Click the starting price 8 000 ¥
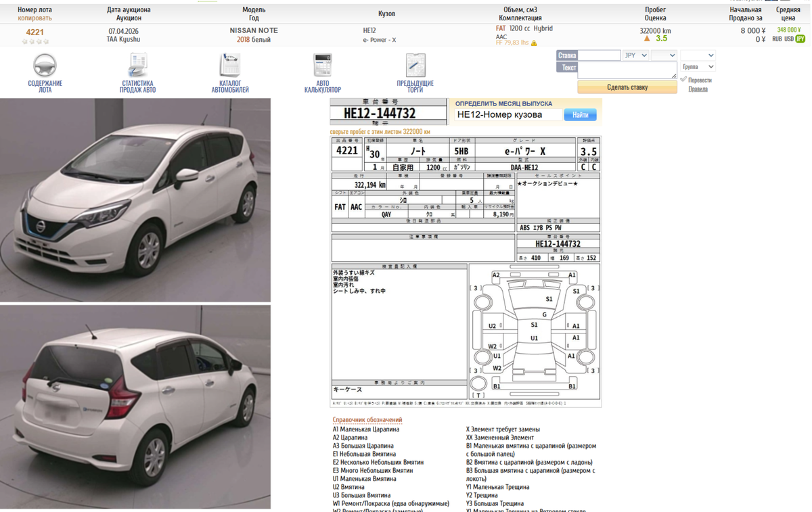The image size is (812, 512). coord(753,30)
